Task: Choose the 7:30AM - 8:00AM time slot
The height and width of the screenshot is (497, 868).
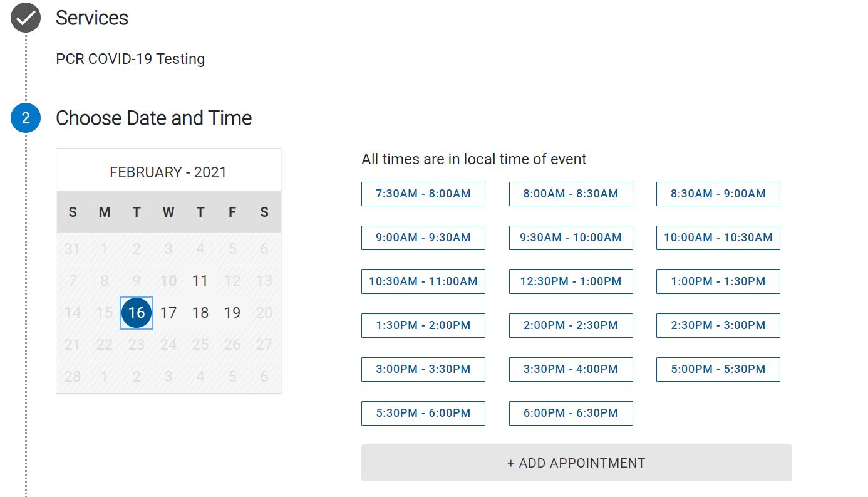Action: (x=423, y=194)
